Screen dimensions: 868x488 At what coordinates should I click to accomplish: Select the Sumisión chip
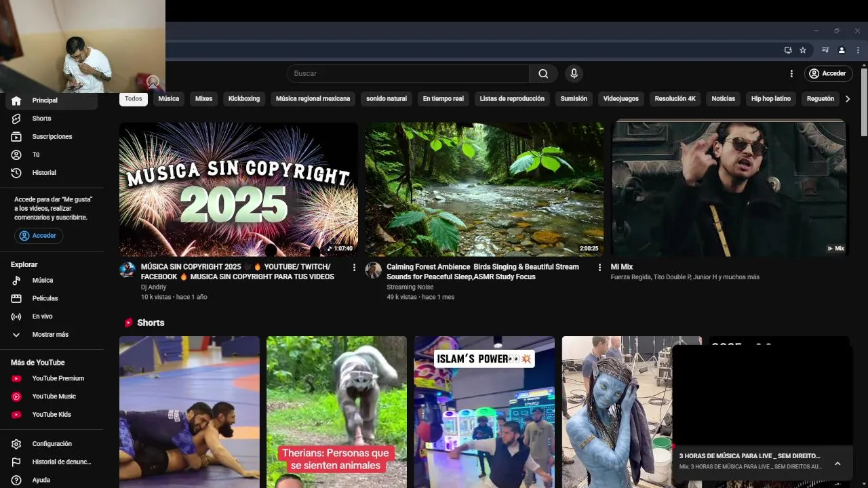pos(574,99)
